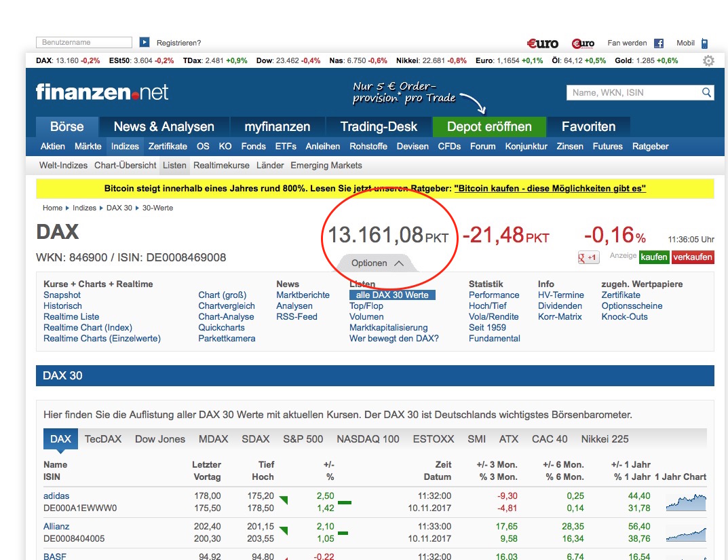
Task: Open adidas 1 year chart thumbnail
Action: pyautogui.click(x=686, y=502)
